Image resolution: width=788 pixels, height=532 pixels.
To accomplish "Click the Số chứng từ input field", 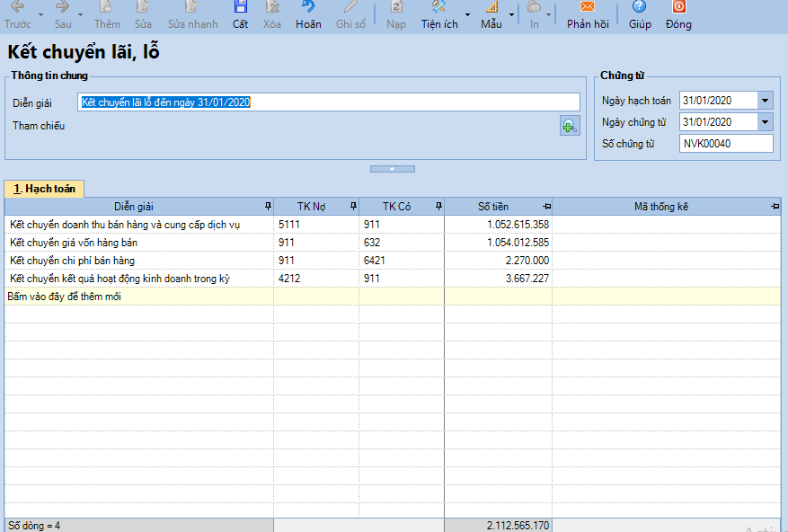I will pos(726,144).
